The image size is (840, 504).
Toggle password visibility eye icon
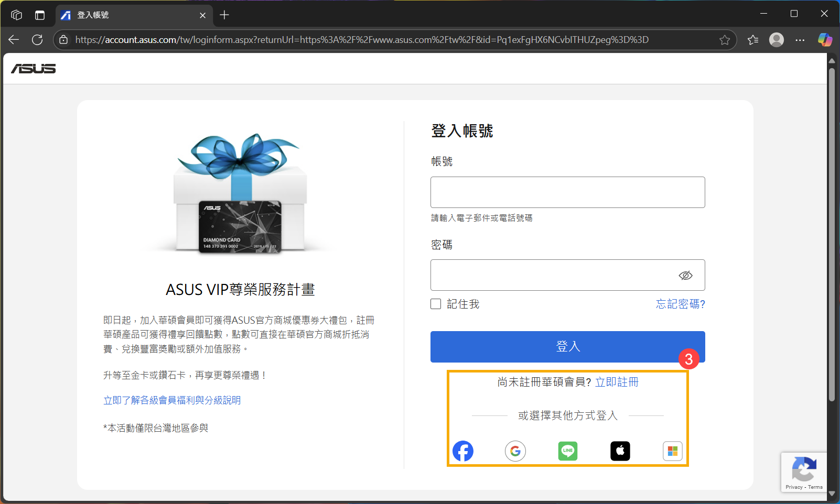685,276
